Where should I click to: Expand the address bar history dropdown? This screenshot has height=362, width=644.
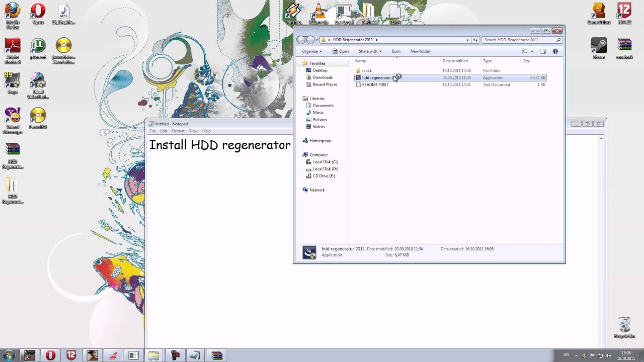(467, 40)
